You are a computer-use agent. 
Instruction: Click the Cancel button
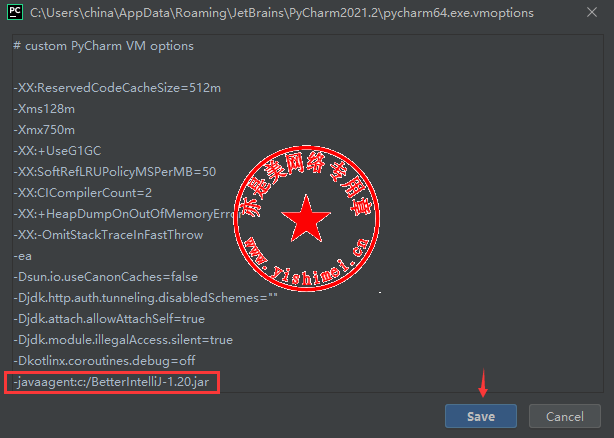pyautogui.click(x=565, y=416)
